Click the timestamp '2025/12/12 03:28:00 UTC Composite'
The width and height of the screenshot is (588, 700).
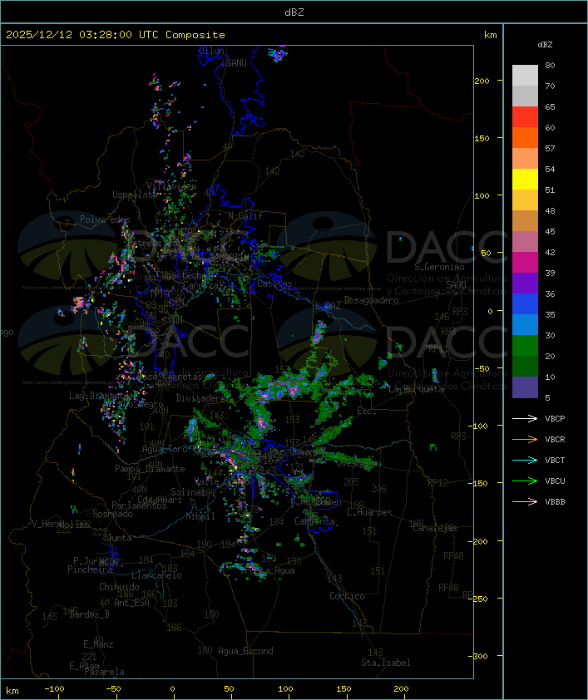(116, 35)
